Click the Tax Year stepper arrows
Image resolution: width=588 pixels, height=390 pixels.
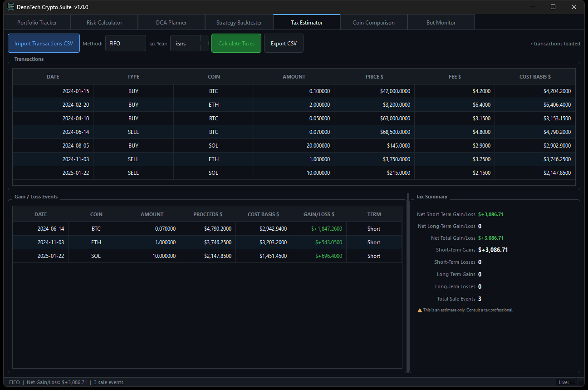[x=205, y=44]
